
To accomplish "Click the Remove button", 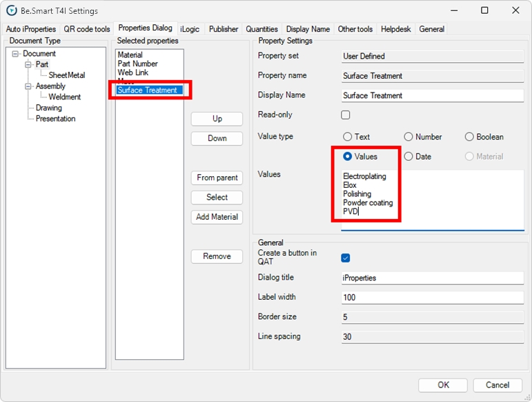I will 217,256.
